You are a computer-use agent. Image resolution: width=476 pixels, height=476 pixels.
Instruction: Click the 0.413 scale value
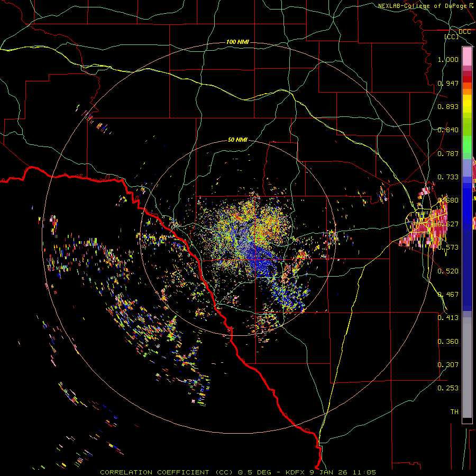coord(448,318)
